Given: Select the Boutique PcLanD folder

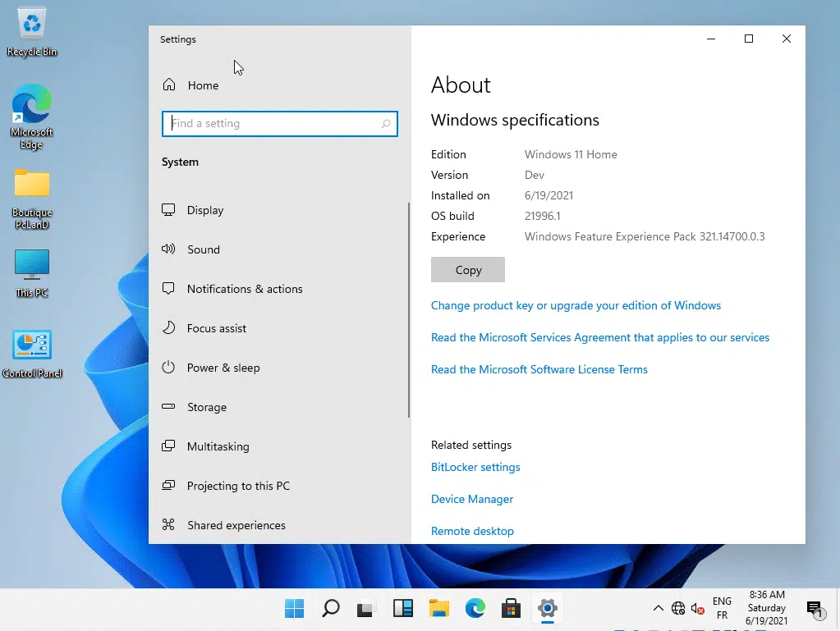Looking at the screenshot, I should pyautogui.click(x=31, y=199).
